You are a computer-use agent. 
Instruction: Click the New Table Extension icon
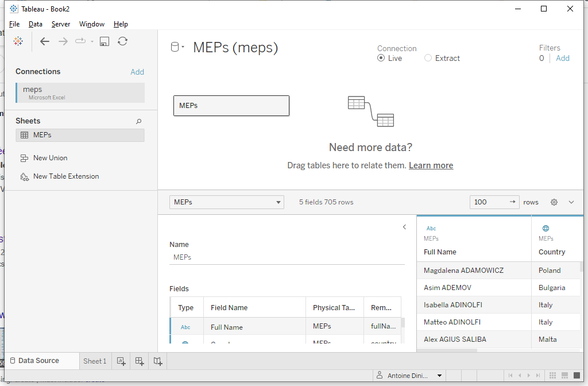coord(24,177)
